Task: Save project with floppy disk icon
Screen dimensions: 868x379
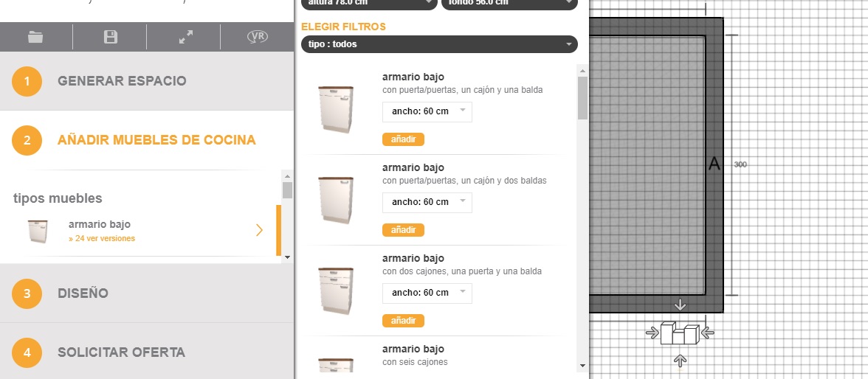Action: 110,37
